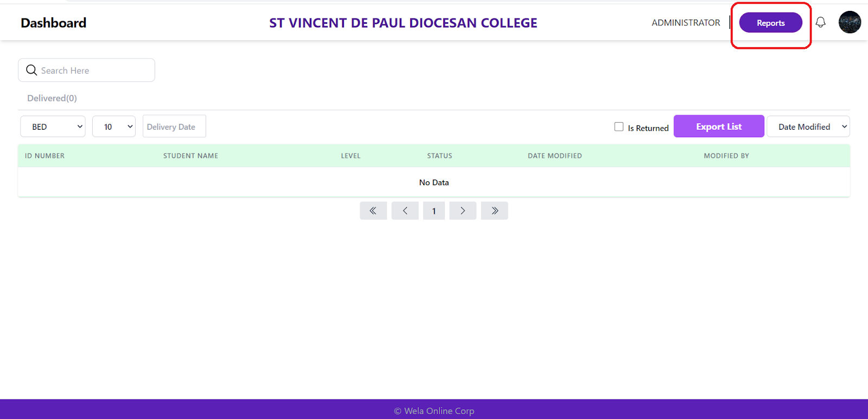Click the Wela Online Corp footer text

tap(434, 411)
